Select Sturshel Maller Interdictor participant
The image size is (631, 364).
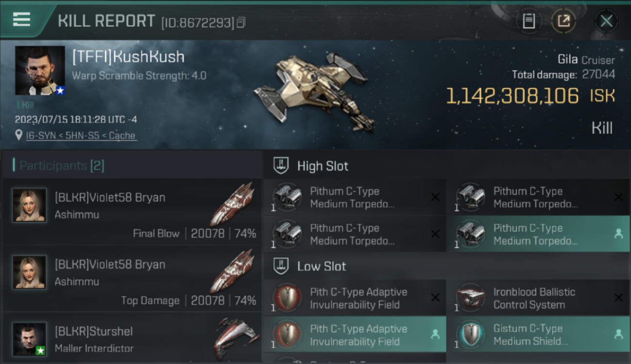tap(132, 338)
